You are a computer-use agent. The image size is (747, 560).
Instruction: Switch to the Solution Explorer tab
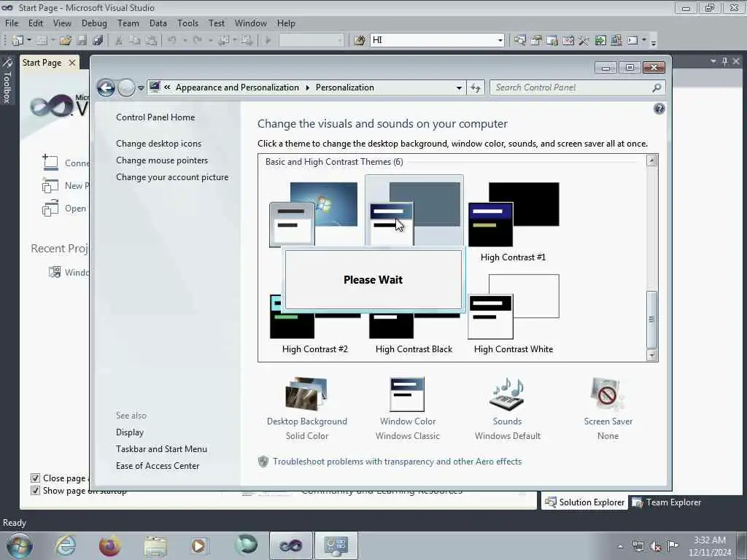click(x=584, y=502)
